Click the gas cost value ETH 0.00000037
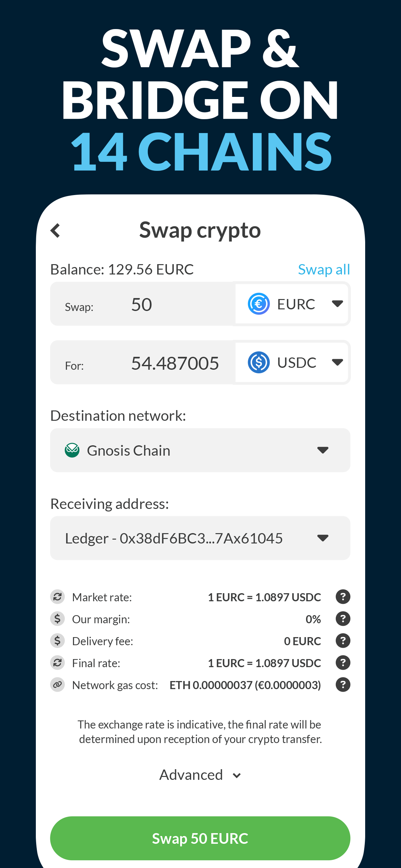The height and width of the screenshot is (868, 401). click(245, 685)
